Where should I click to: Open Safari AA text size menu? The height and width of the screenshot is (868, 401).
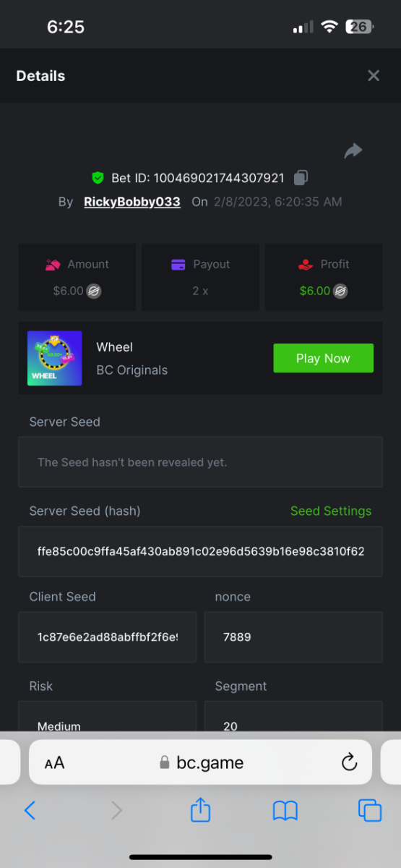point(54,763)
